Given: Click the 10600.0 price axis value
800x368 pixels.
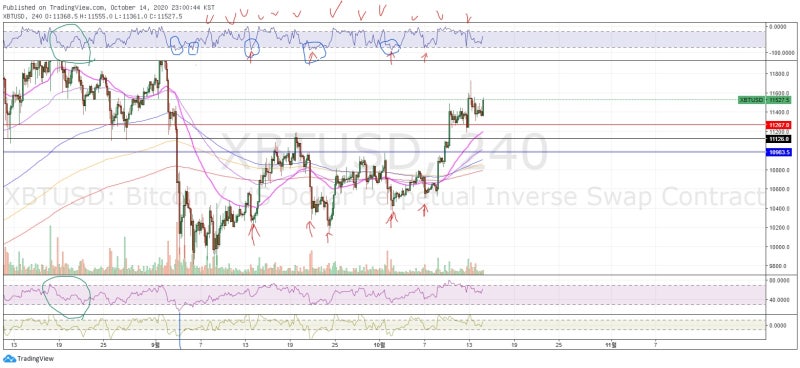Looking at the screenshot, I should point(779,189).
